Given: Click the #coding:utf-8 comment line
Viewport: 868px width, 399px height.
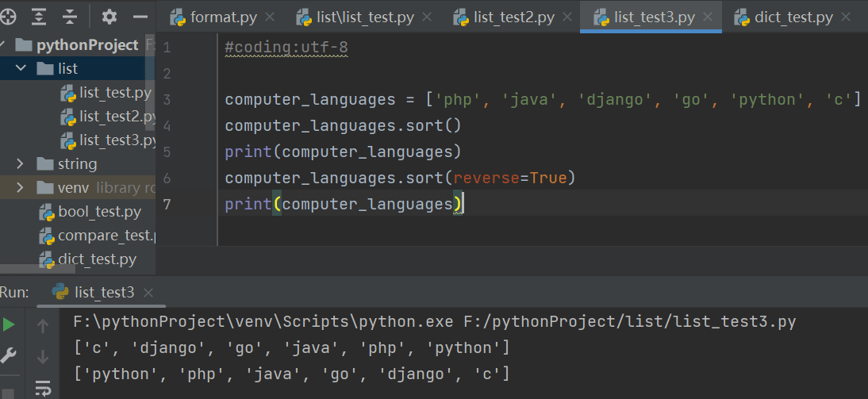Looking at the screenshot, I should [x=286, y=48].
